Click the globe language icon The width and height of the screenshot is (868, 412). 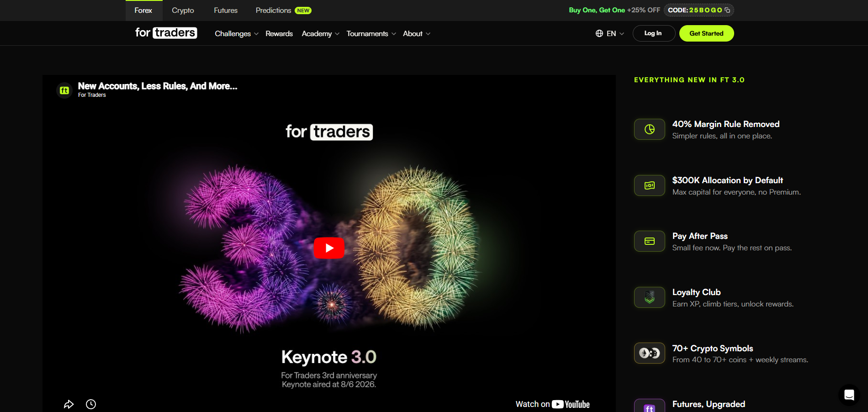(599, 33)
